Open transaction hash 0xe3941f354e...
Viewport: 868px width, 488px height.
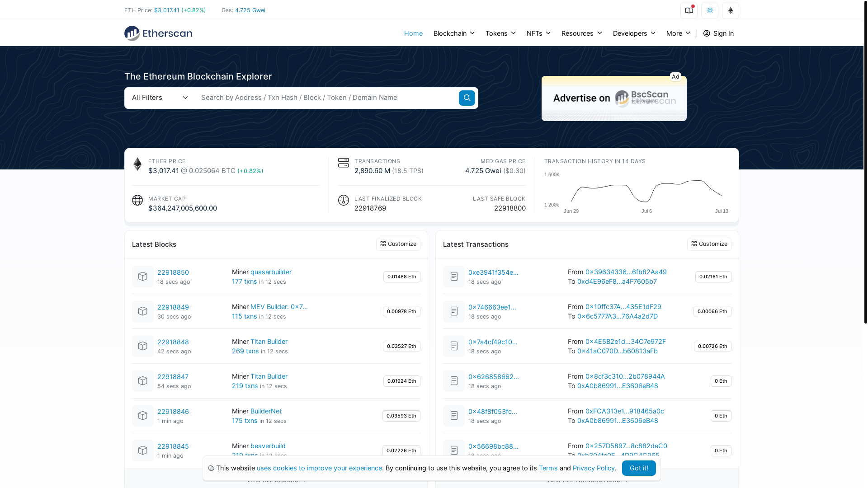493,272
